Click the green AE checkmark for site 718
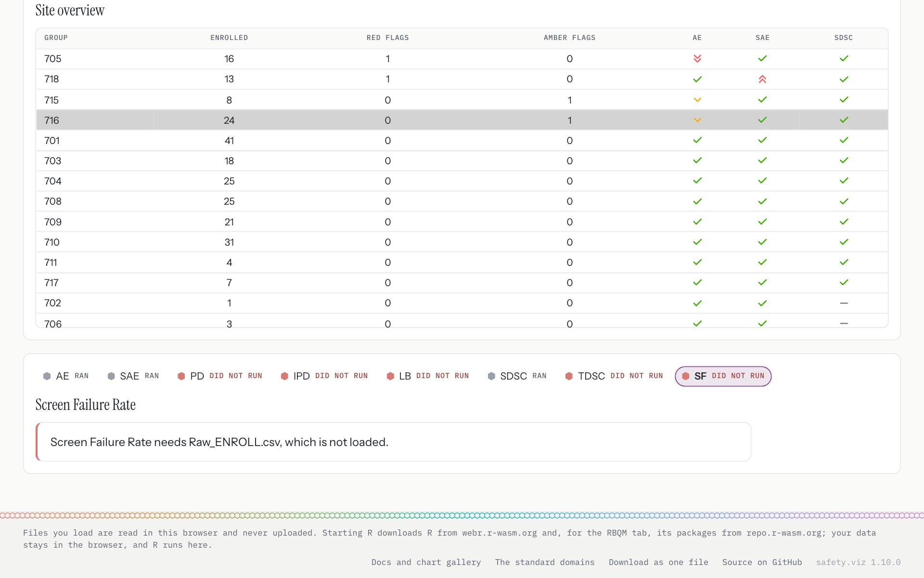924x578 pixels. [x=697, y=79]
